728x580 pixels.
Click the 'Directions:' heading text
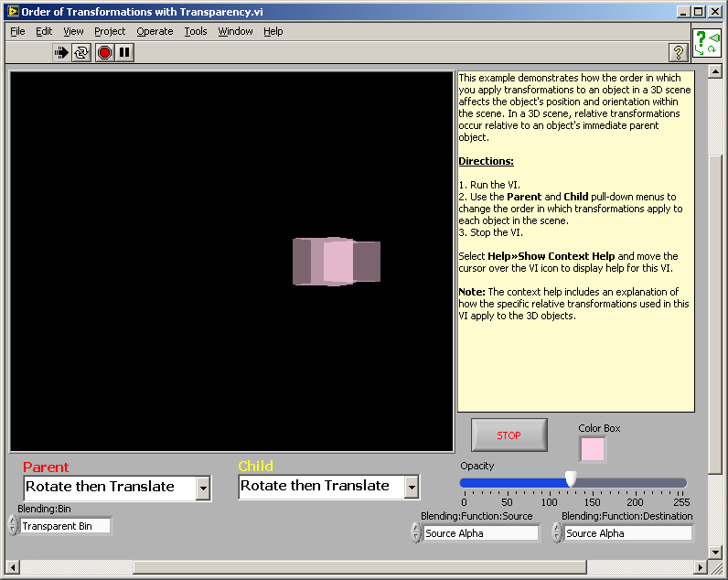[487, 161]
